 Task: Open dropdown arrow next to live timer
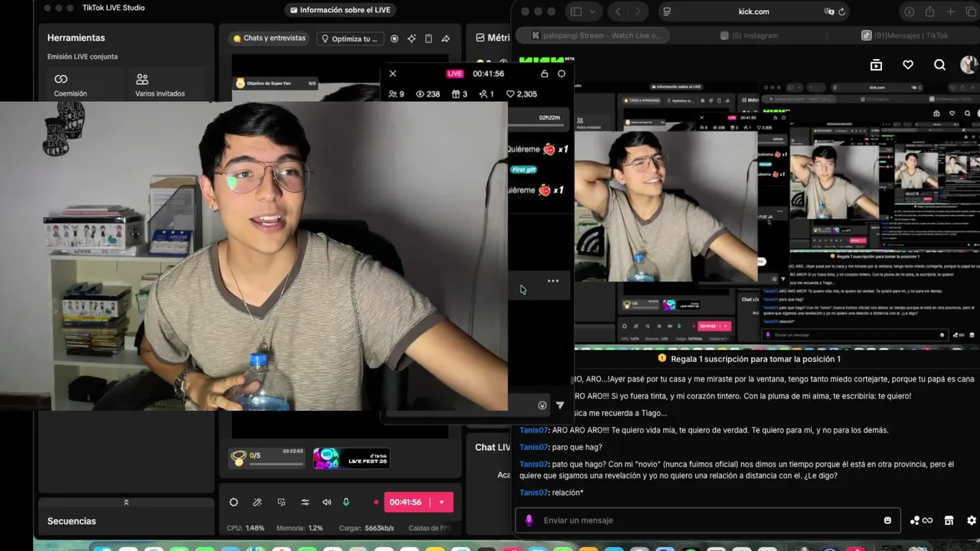coord(442,502)
